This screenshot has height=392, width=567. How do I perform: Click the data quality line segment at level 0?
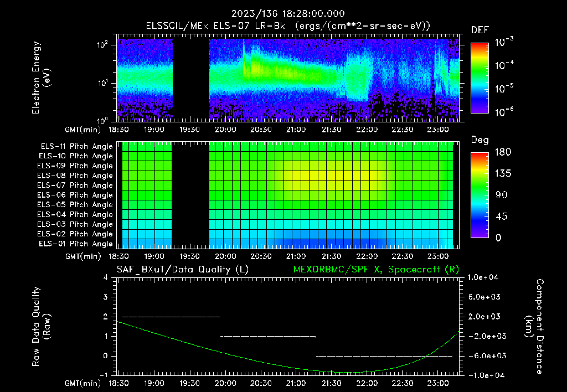tap(384, 356)
